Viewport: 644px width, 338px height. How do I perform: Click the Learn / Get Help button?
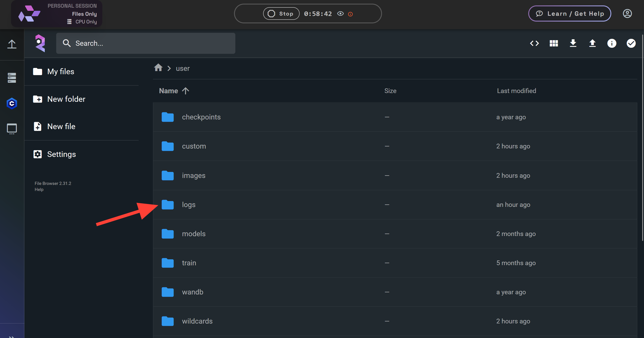(569, 14)
